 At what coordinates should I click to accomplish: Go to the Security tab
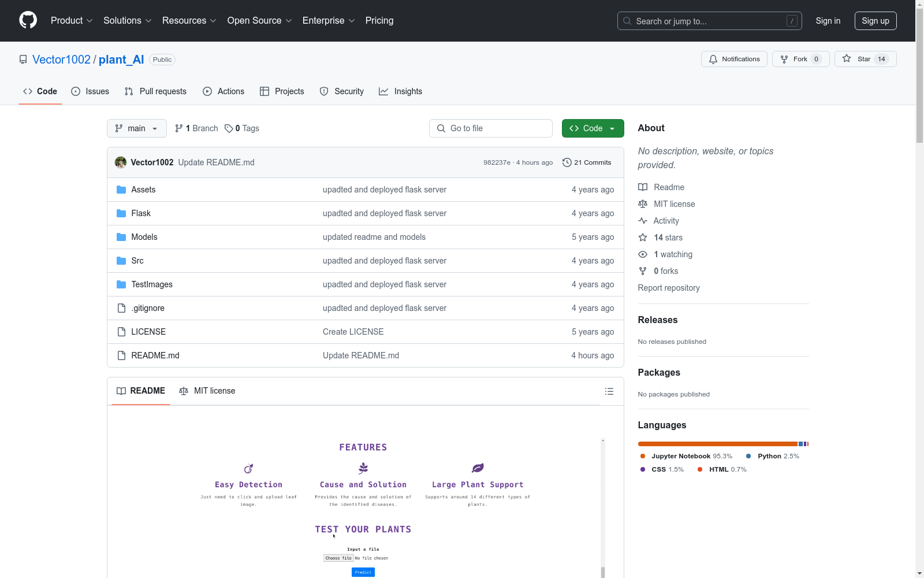(x=342, y=91)
